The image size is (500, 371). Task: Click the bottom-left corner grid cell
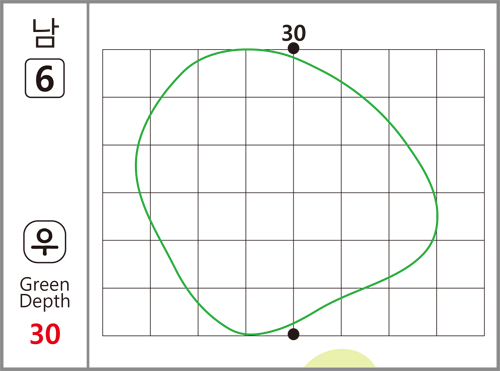[126, 312]
